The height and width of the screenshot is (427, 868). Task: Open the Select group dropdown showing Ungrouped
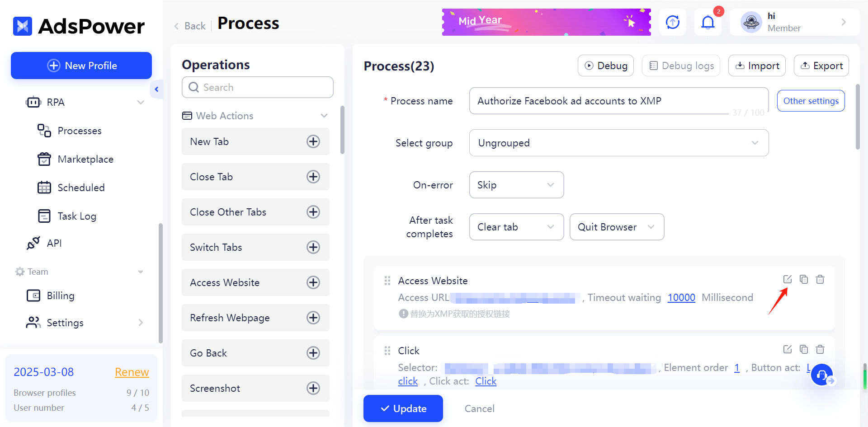click(618, 143)
